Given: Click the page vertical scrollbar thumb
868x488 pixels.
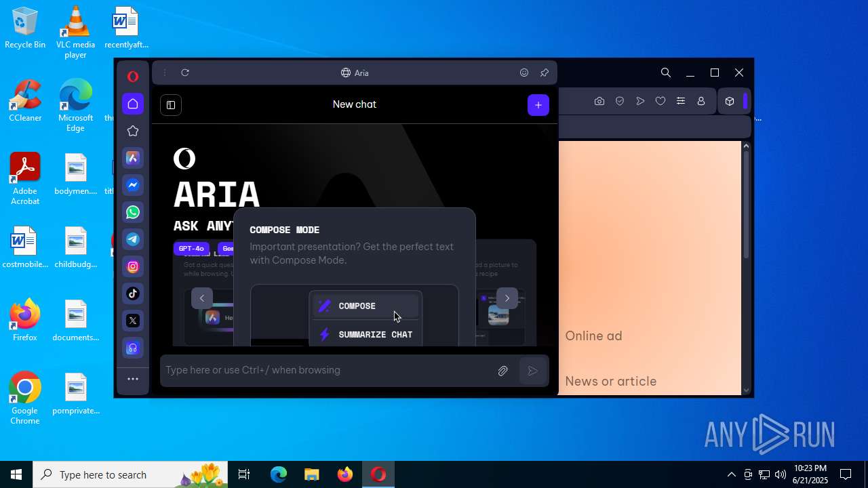Looking at the screenshot, I should [x=746, y=203].
